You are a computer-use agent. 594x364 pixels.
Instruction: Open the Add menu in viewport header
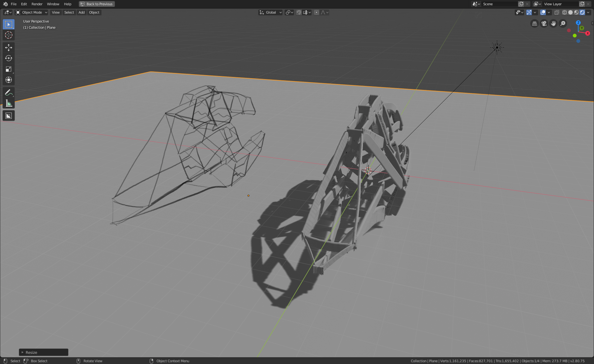point(81,12)
